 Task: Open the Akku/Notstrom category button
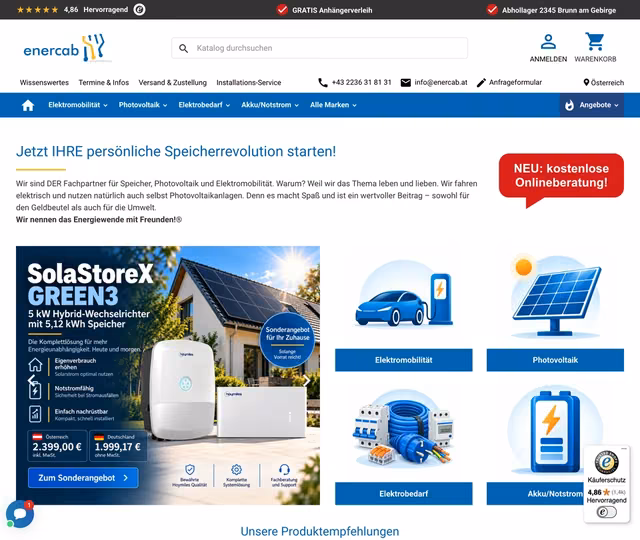535,494
